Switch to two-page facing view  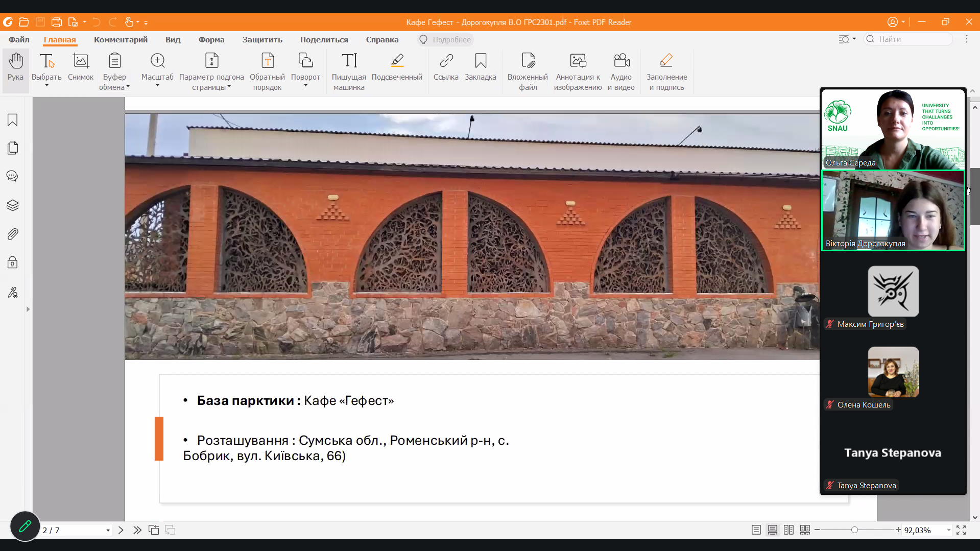788,530
